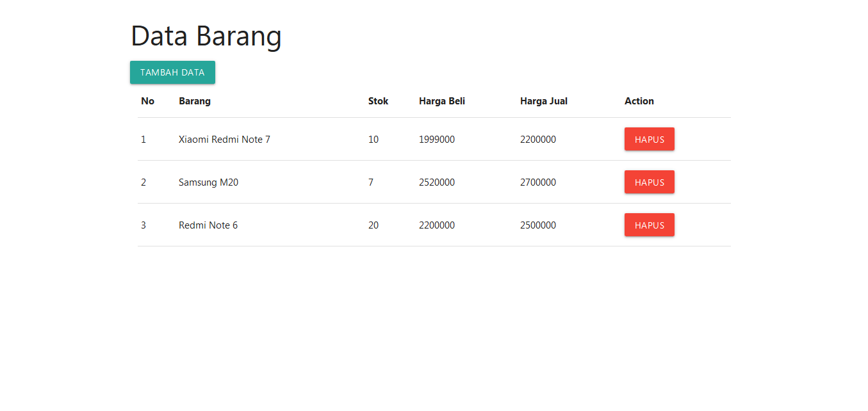Click the TAMBAH DATA button

pyautogui.click(x=172, y=72)
